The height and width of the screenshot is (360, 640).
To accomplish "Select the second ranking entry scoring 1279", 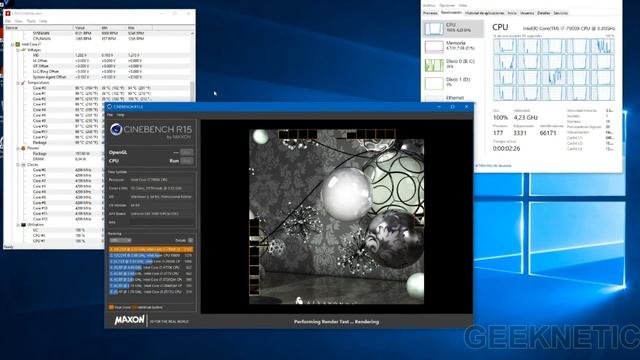I will point(151,255).
